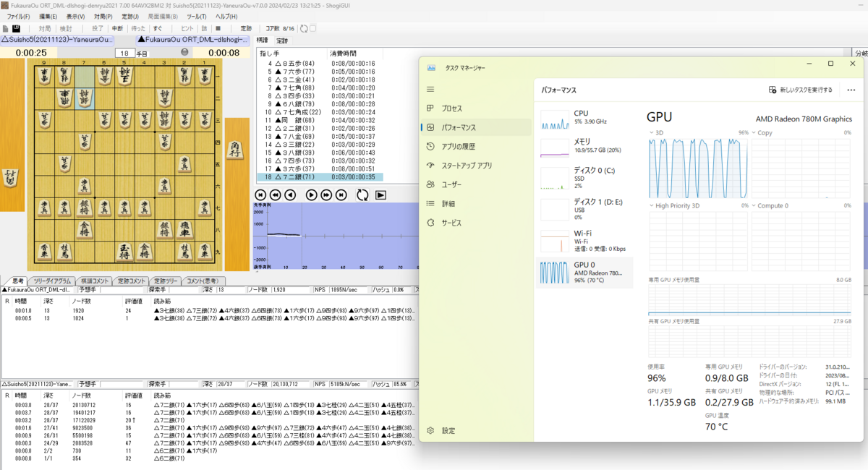Open ヘルプ(H) menu in ShogiGUI
This screenshot has width=868, height=470.
pyautogui.click(x=226, y=16)
